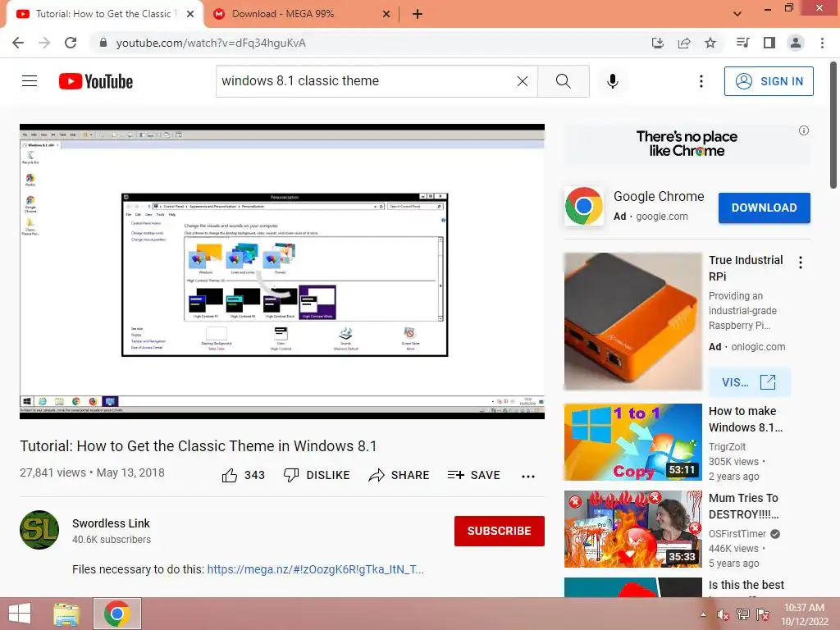Click the address bar URL

click(x=211, y=43)
